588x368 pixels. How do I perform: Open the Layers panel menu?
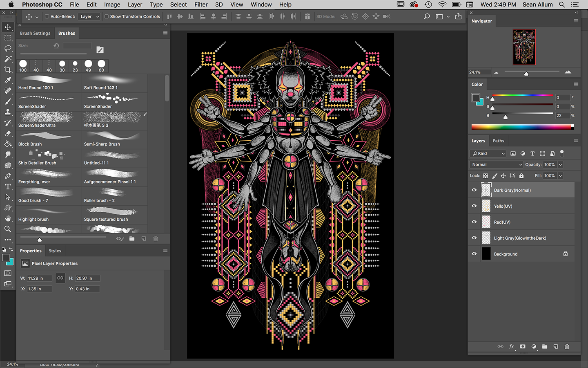(576, 141)
